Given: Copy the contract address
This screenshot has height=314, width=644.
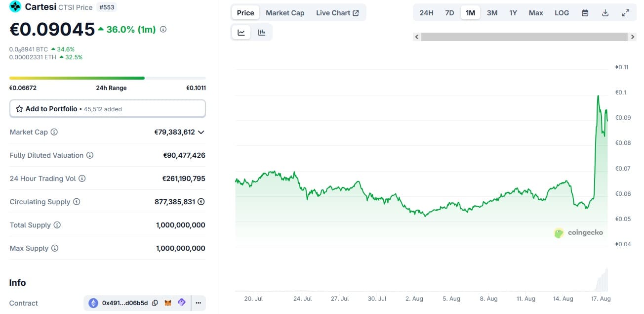Looking at the screenshot, I should tap(155, 303).
